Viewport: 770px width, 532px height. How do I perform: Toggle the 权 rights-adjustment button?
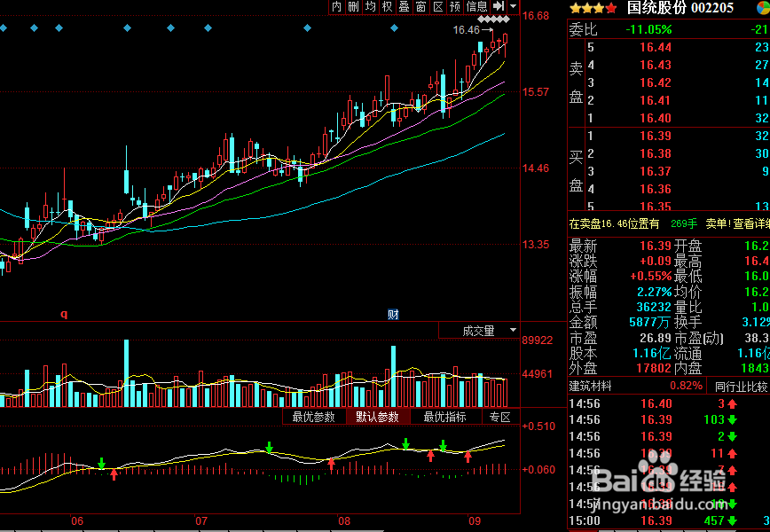point(387,6)
